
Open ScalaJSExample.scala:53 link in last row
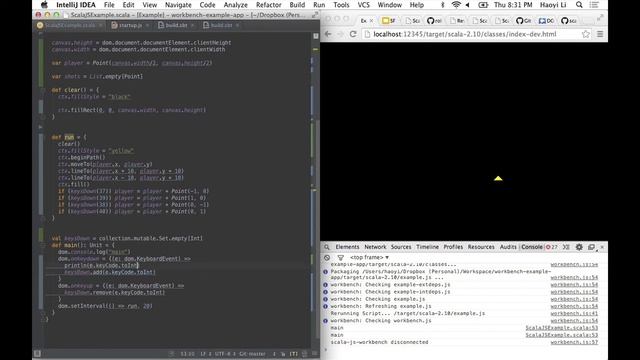click(562, 335)
